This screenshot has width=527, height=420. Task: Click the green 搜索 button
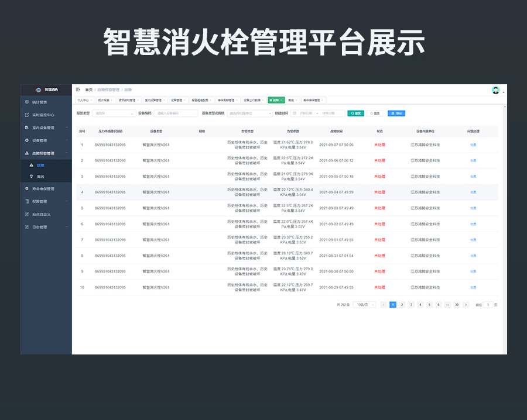pos(355,113)
